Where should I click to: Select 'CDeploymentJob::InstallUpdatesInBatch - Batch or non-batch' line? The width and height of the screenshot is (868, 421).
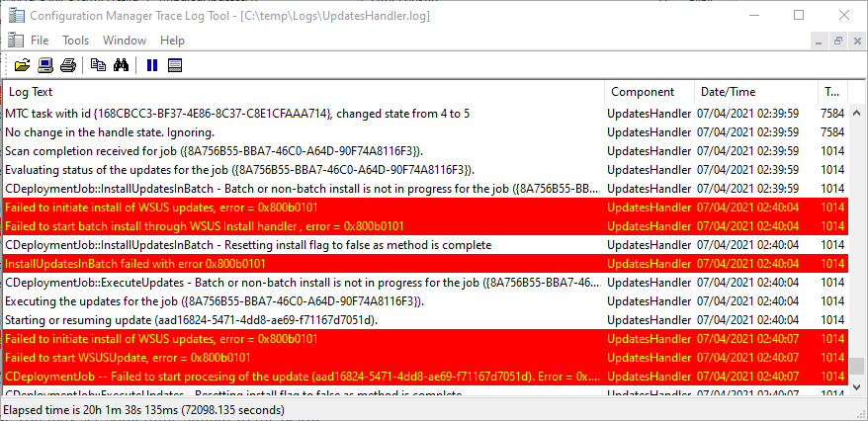tap(425, 189)
